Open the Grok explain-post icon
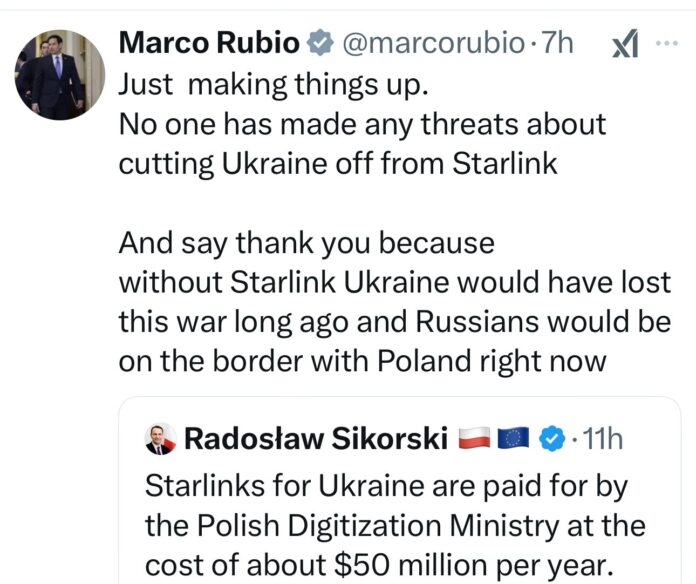 click(x=624, y=44)
